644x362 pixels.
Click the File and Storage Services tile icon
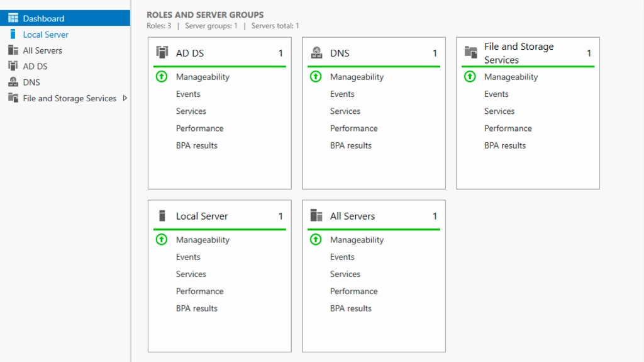[470, 53]
